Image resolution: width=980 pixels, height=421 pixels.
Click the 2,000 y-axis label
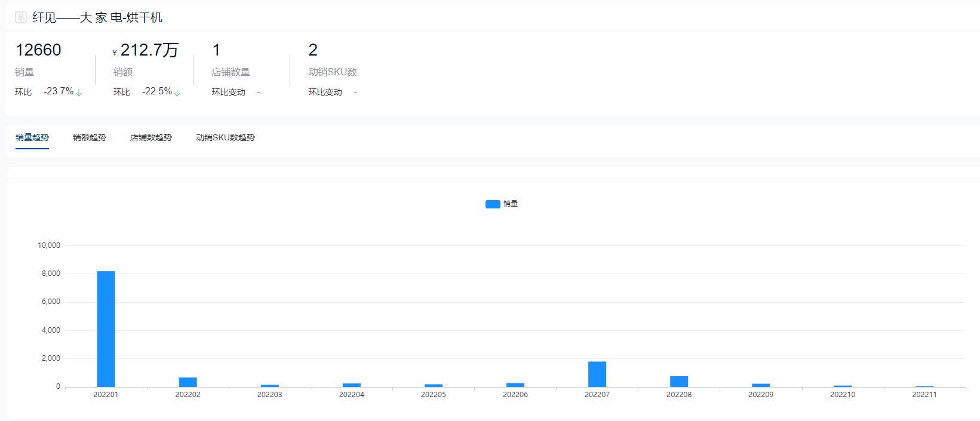[51, 358]
